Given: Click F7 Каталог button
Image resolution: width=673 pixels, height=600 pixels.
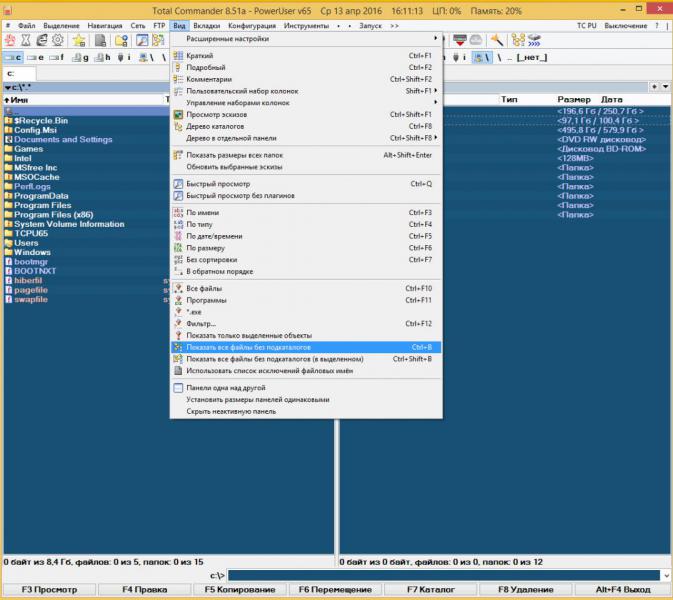Looking at the screenshot, I should point(430,590).
